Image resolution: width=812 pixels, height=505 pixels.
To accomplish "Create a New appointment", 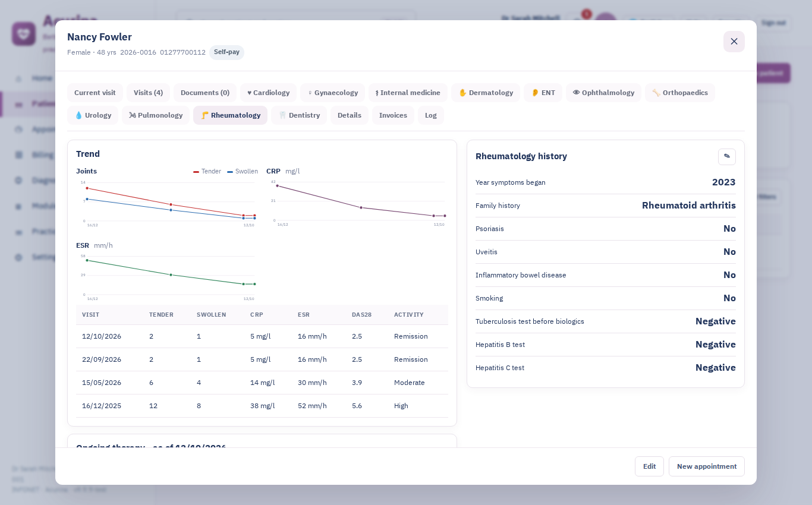I will pos(706,466).
